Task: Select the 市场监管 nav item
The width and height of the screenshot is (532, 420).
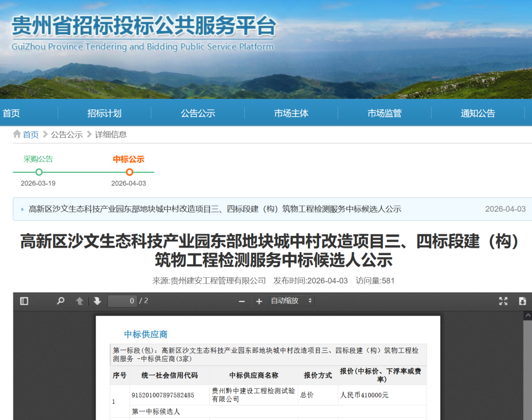Action: pyautogui.click(x=384, y=113)
